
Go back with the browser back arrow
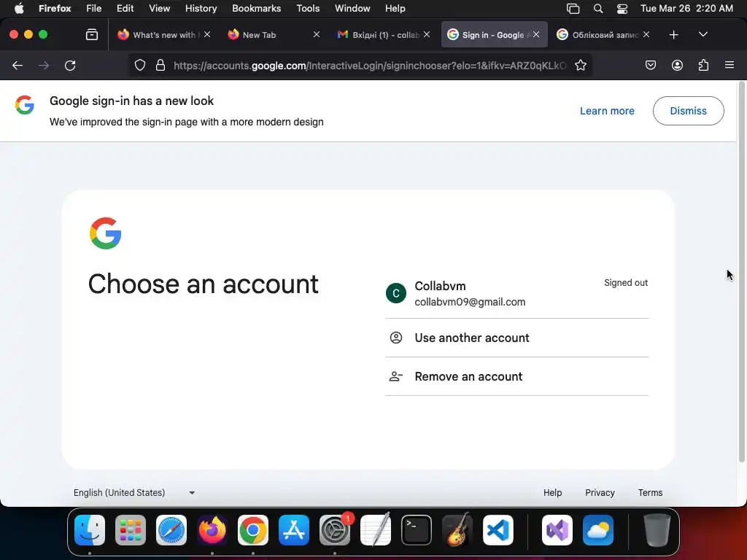[x=18, y=65]
